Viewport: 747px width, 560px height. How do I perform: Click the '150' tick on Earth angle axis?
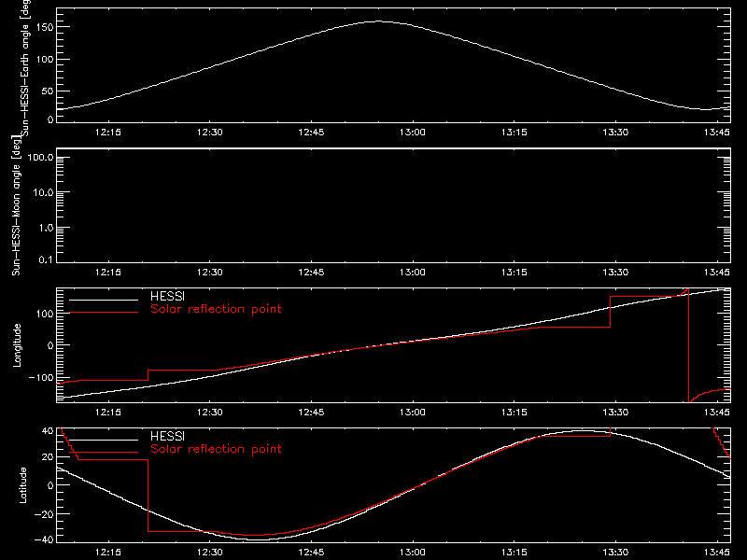pos(45,28)
